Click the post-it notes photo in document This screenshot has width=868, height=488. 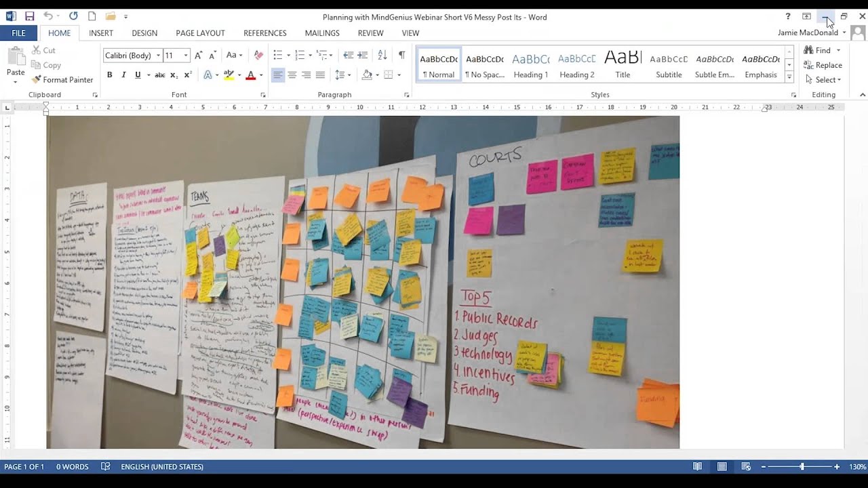pos(363,282)
